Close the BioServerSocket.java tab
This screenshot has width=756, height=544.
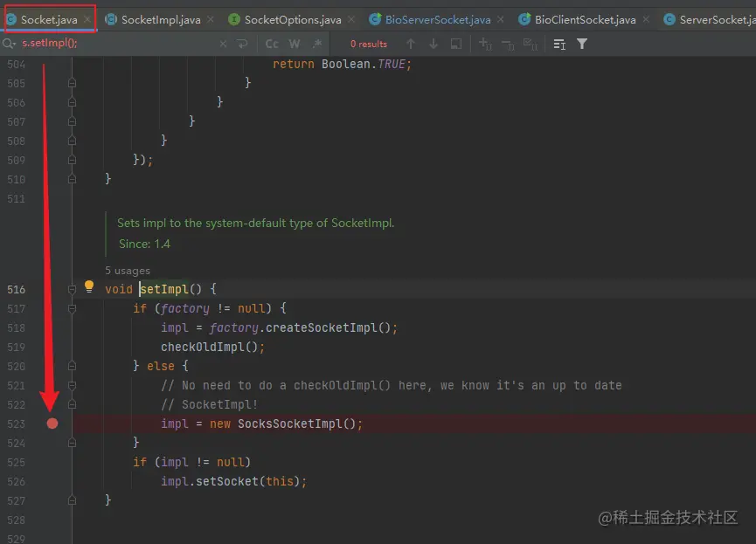click(x=501, y=19)
